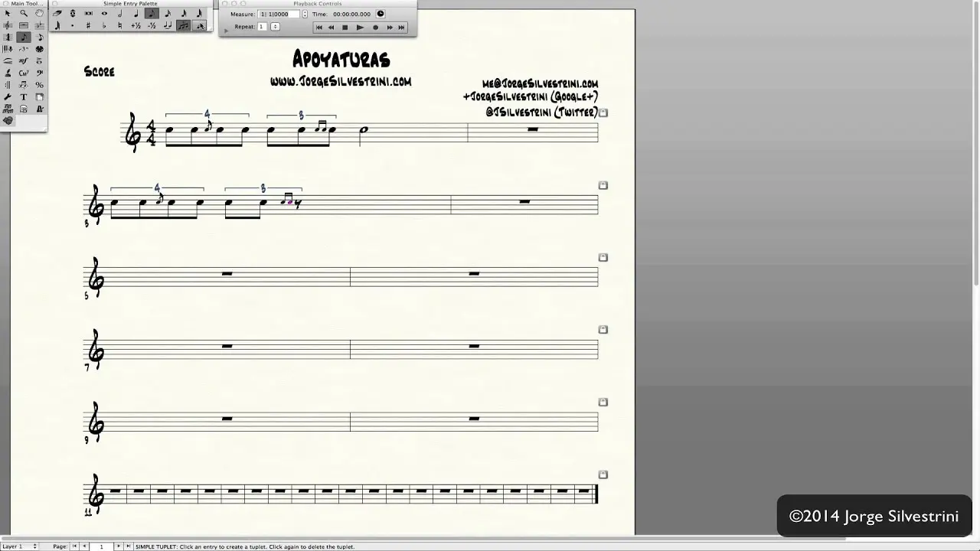Pick the double whole note duration
Viewport: 980px width, 551px height.
pyautogui.click(x=89, y=13)
